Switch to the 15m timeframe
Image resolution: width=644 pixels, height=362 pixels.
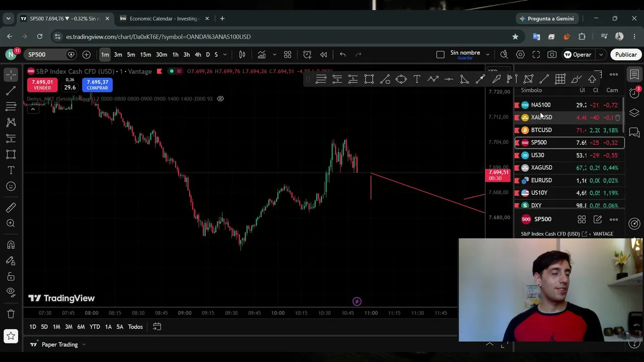point(145,54)
